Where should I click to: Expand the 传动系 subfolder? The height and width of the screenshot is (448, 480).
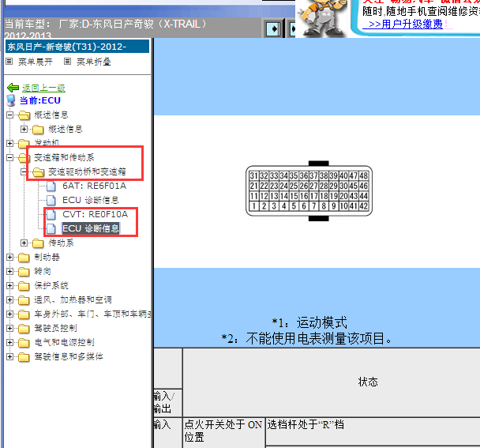pos(24,243)
